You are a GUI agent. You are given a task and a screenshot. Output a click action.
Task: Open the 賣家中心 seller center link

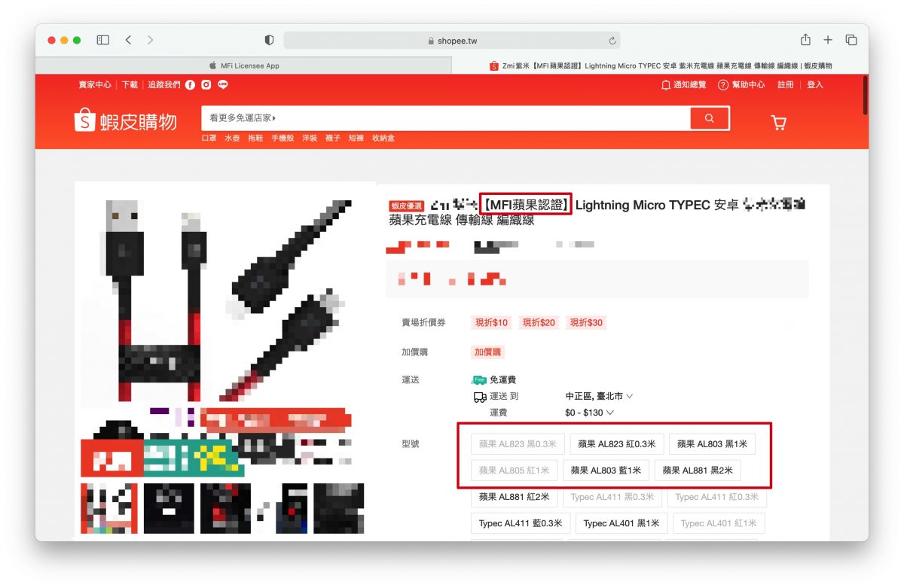coord(95,85)
